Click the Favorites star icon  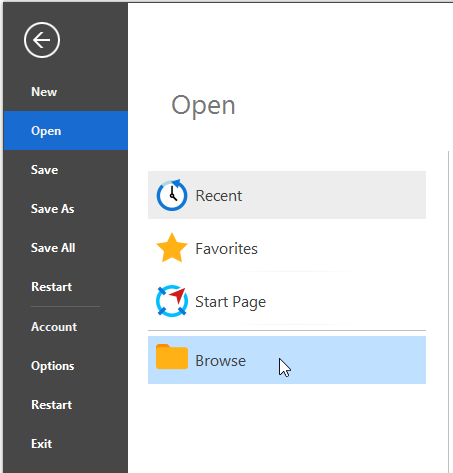172,248
